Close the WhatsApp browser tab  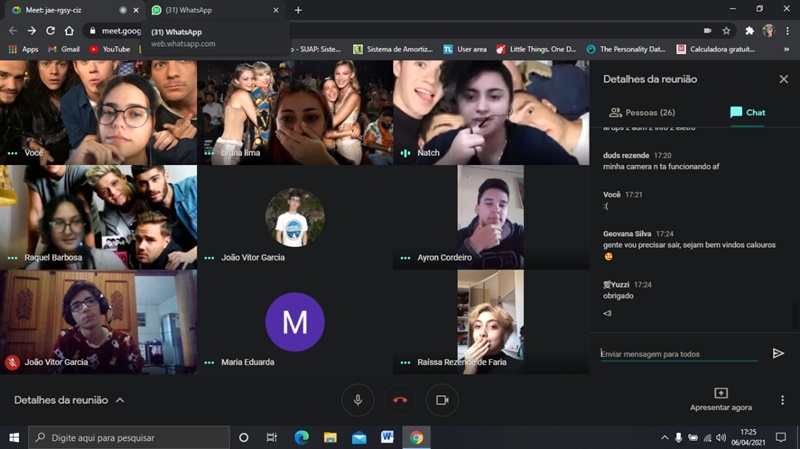(x=276, y=10)
